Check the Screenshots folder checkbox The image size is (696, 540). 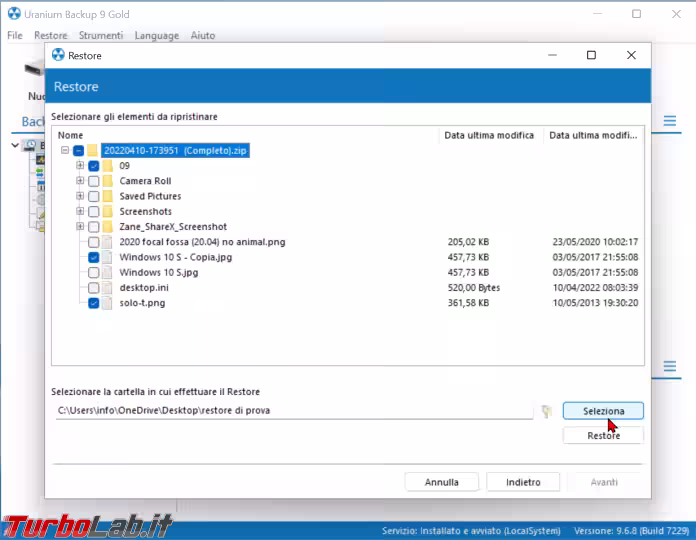point(94,212)
